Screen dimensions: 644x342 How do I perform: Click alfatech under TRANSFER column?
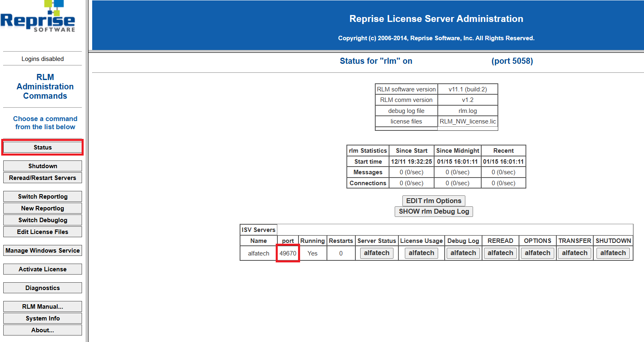tap(575, 253)
